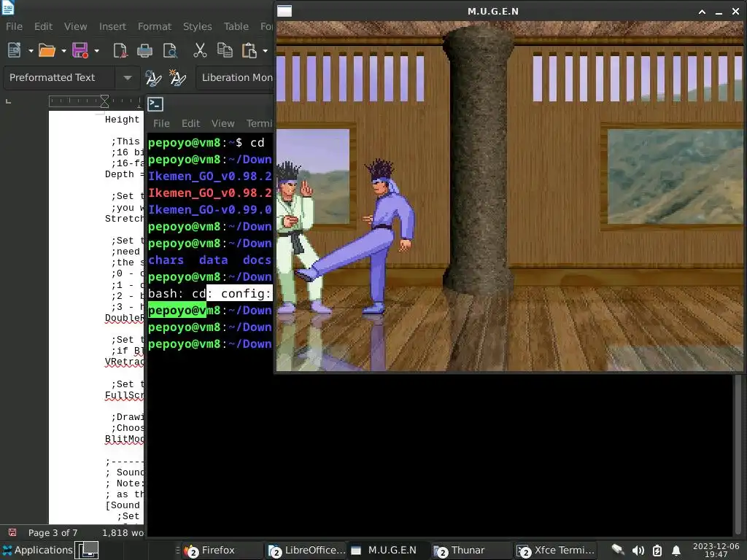Viewport: 747px width, 560px height.
Task: Expand the Open recent documents arrow
Action: click(63, 50)
